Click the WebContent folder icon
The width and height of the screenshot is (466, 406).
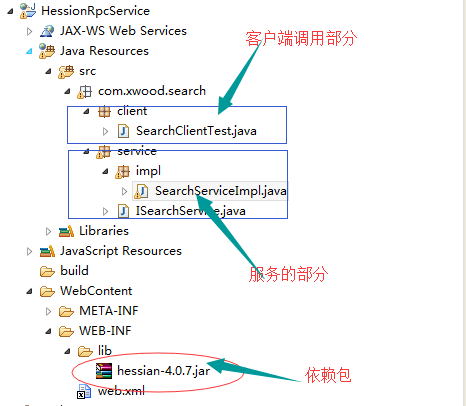(47, 291)
